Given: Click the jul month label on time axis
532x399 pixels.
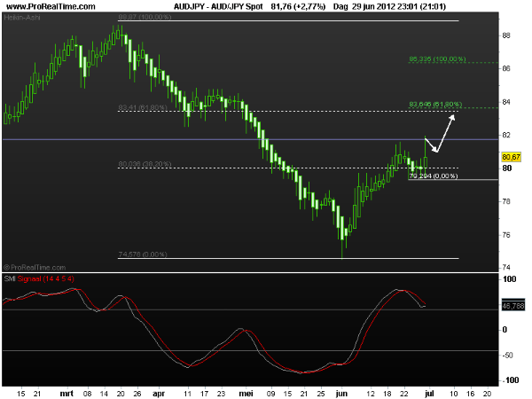Looking at the screenshot, I should click(x=429, y=394).
